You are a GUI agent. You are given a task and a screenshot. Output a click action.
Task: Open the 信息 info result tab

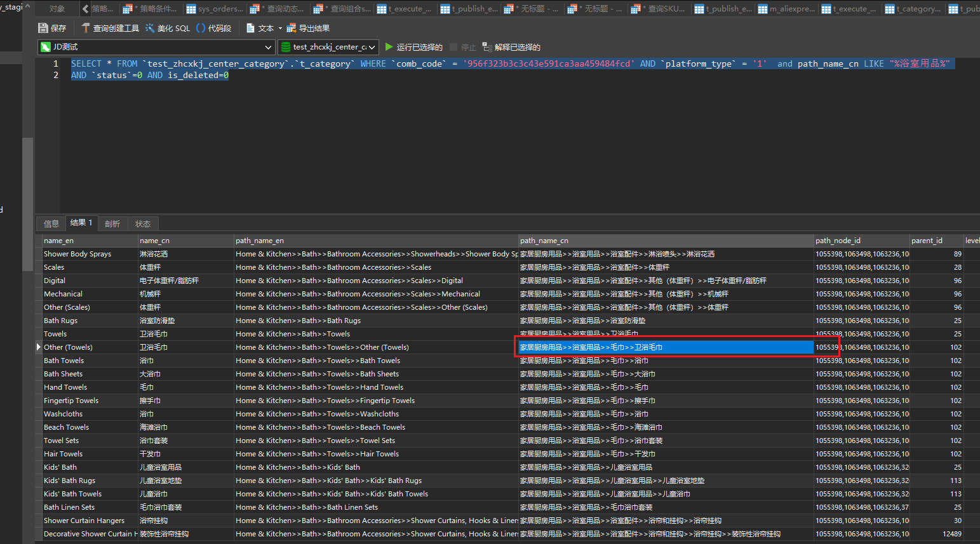(x=51, y=223)
